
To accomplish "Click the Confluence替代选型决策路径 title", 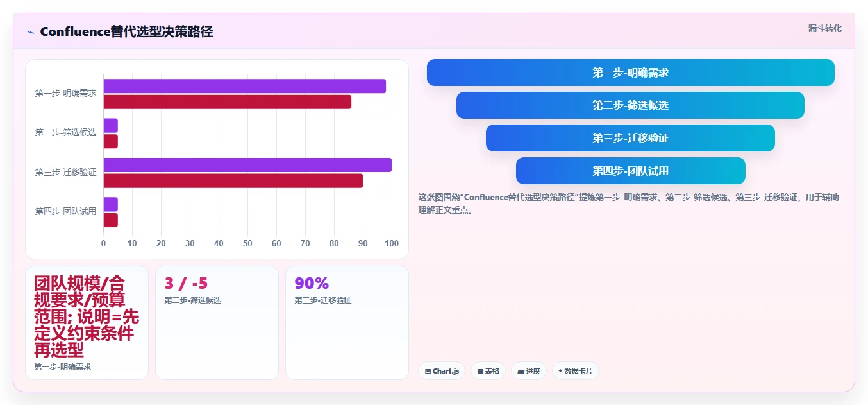I will tap(126, 31).
